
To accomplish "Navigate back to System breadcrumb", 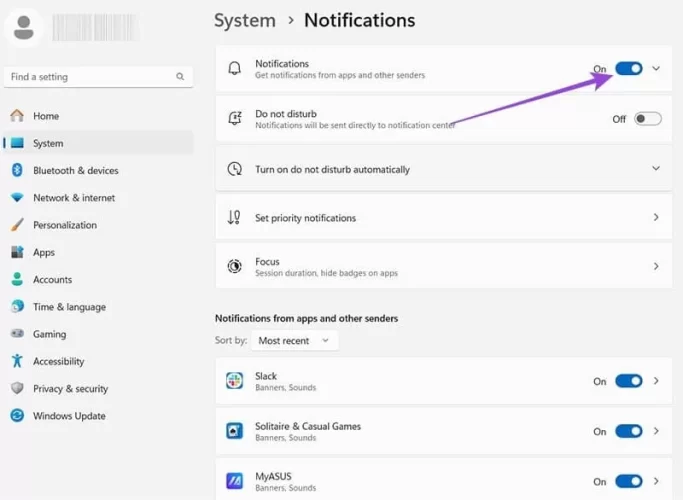I will (x=244, y=20).
